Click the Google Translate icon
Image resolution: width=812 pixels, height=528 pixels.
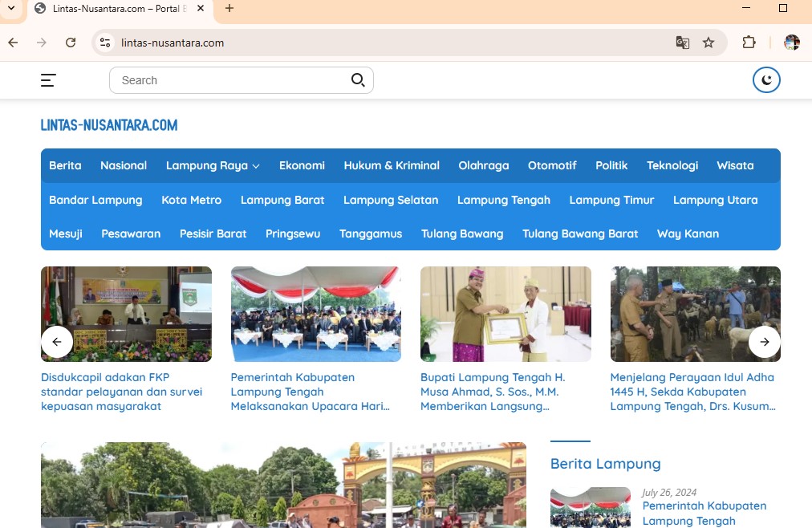click(x=683, y=43)
